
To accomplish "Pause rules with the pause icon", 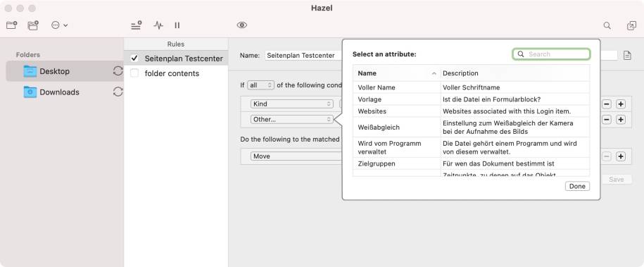I will 177,25.
